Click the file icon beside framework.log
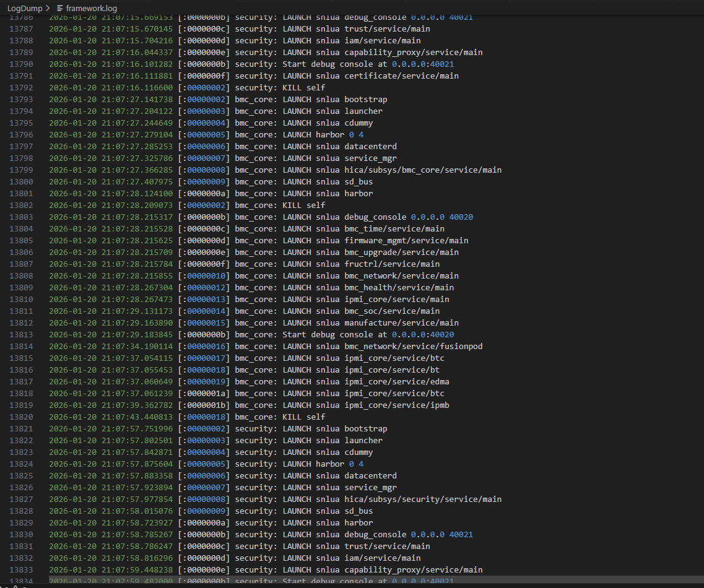 (x=60, y=8)
